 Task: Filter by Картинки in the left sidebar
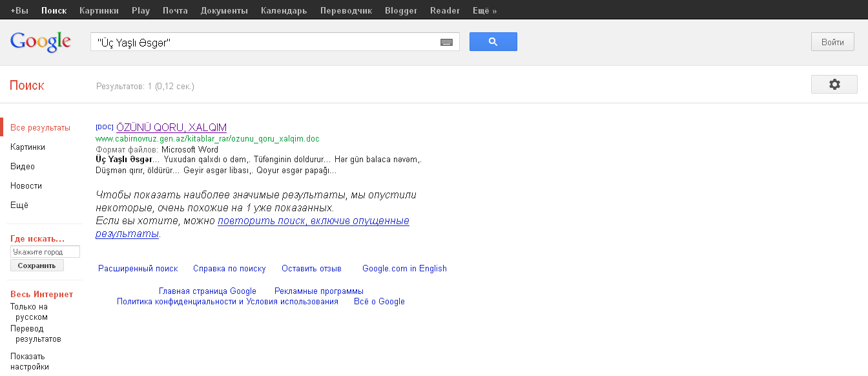point(28,147)
